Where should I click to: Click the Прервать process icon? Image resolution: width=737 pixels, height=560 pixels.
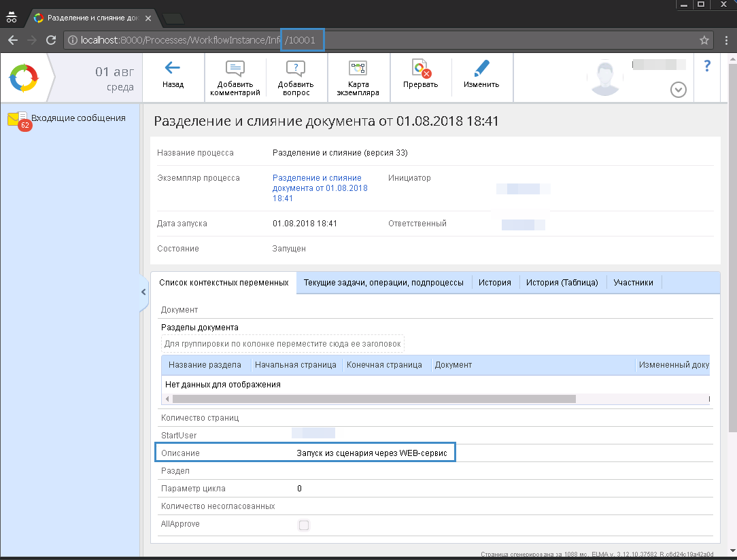coord(420,69)
